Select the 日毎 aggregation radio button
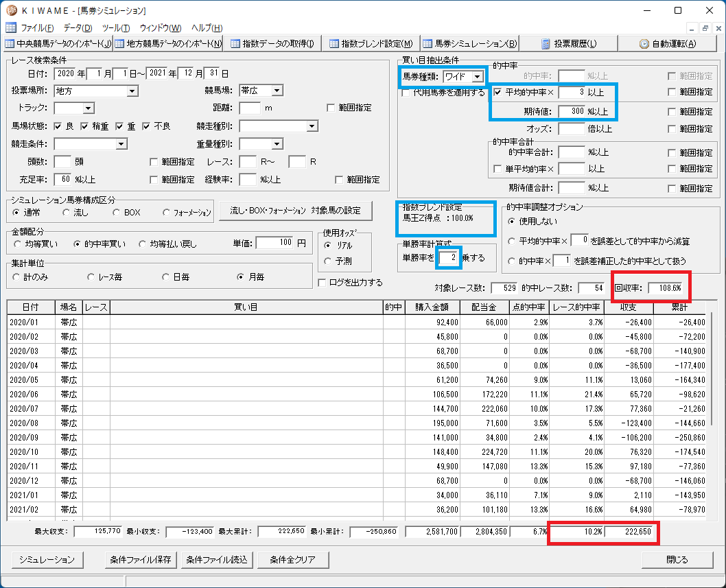The width and height of the screenshot is (726, 588). point(166,277)
